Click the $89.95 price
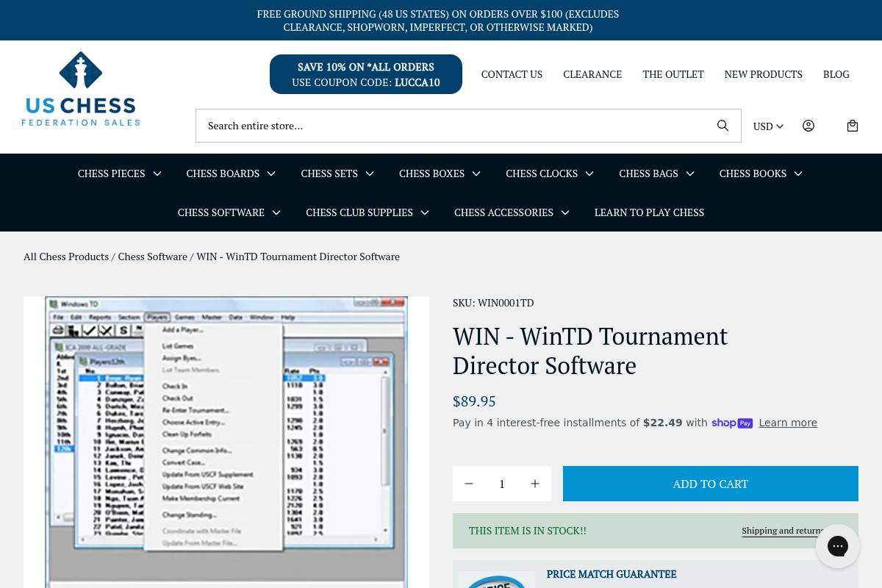The image size is (882, 588). 474,401
